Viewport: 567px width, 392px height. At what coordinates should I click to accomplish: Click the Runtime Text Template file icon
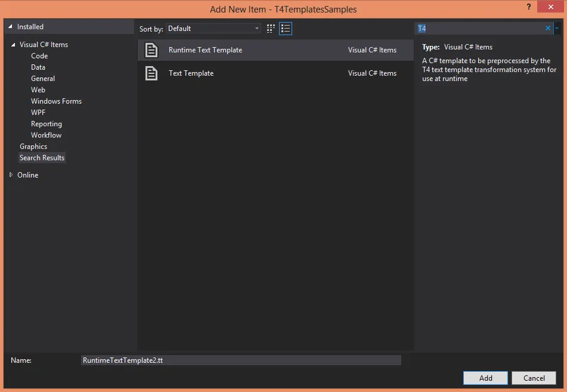152,50
